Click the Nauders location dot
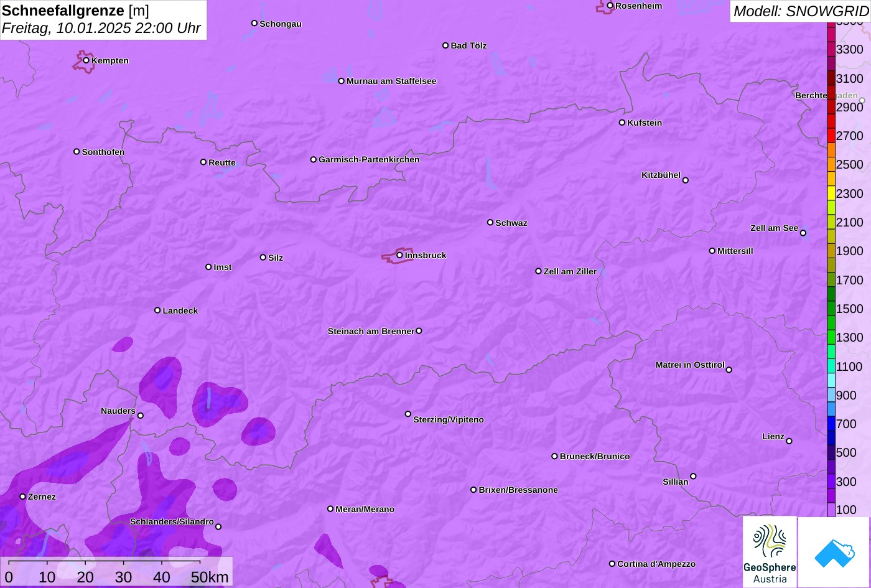This screenshot has width=871, height=588. 141,416
